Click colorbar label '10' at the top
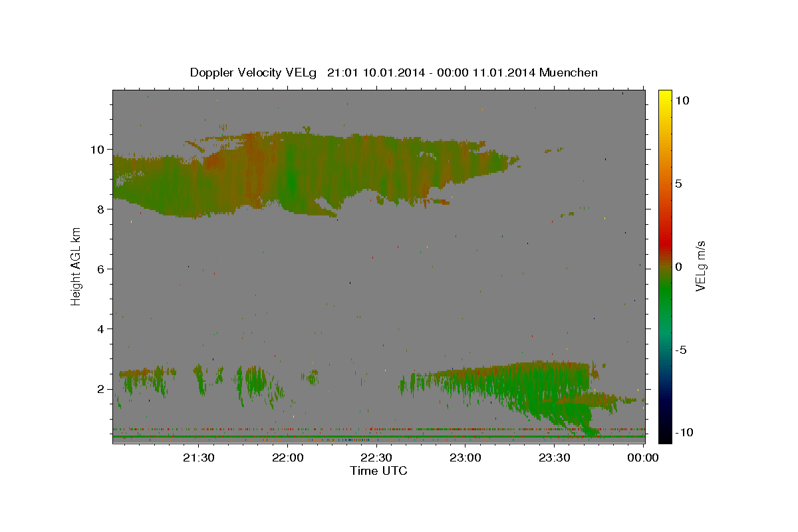 [683, 100]
